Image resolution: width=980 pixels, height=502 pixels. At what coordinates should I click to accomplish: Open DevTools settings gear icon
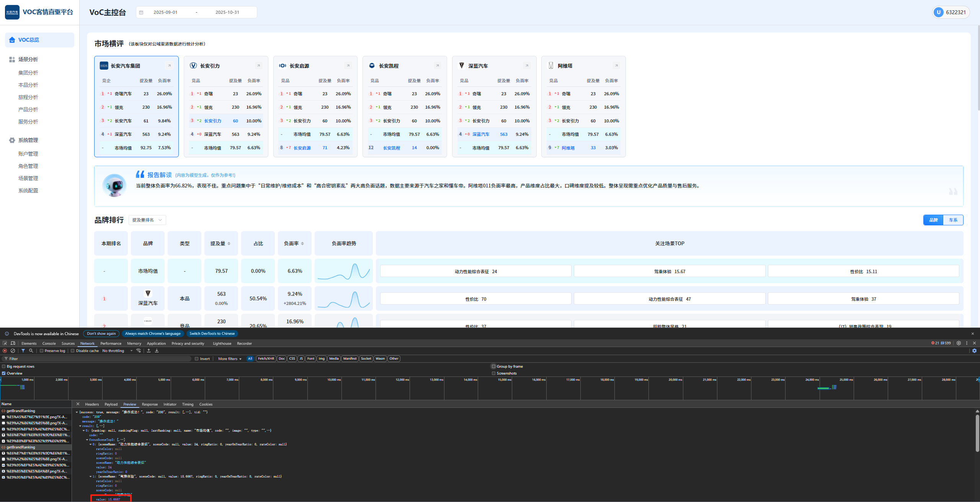959,343
